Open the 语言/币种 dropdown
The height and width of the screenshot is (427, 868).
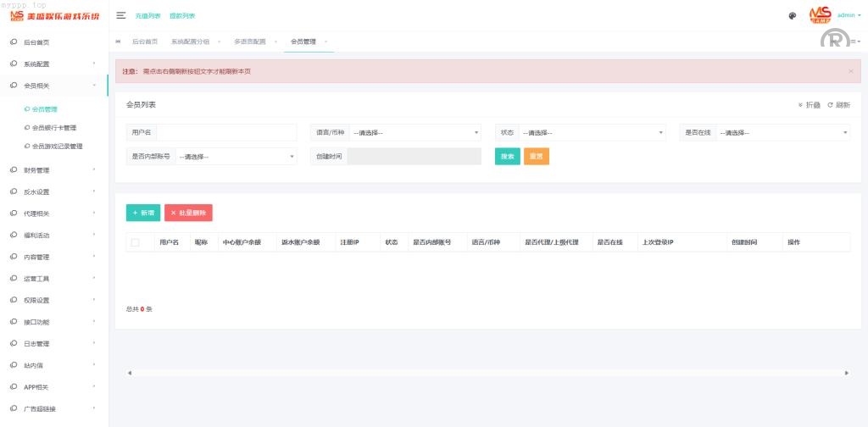[415, 133]
